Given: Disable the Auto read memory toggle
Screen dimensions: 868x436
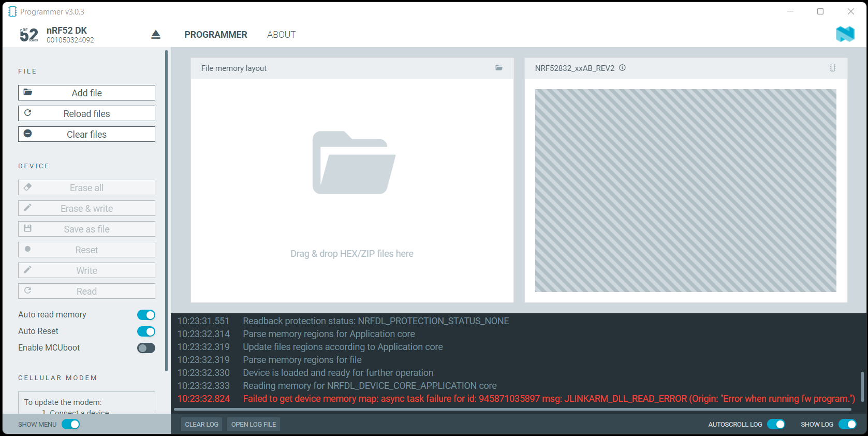Looking at the screenshot, I should (x=146, y=315).
